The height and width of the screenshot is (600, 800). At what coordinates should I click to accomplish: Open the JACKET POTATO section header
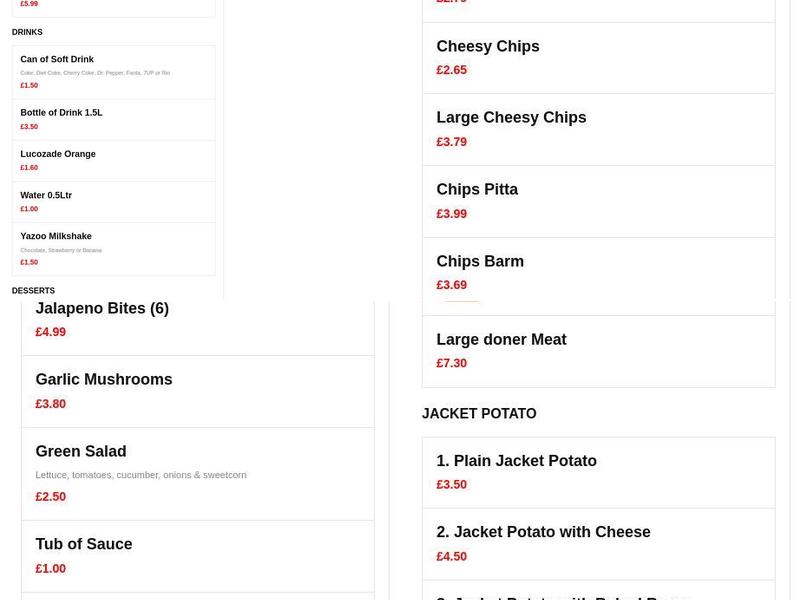[x=479, y=413]
